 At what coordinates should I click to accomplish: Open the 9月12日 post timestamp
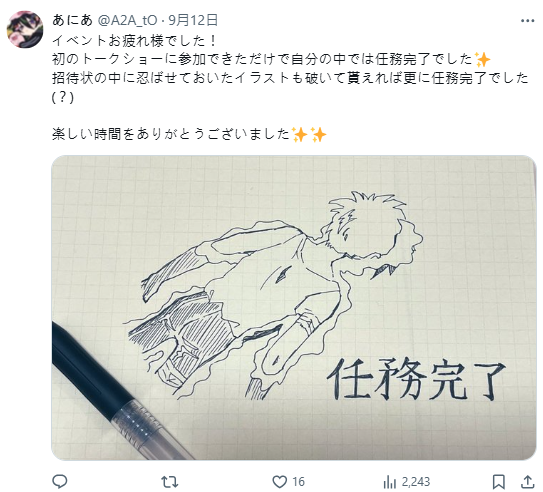(193, 20)
